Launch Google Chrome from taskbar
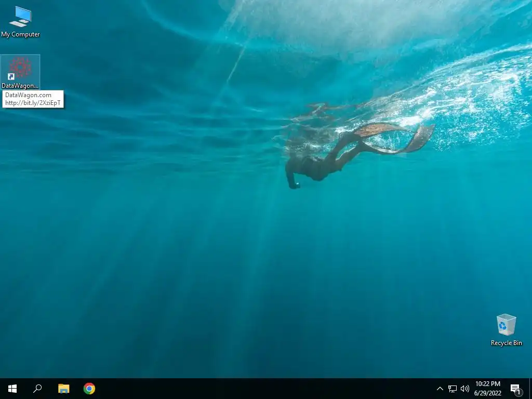 click(89, 389)
